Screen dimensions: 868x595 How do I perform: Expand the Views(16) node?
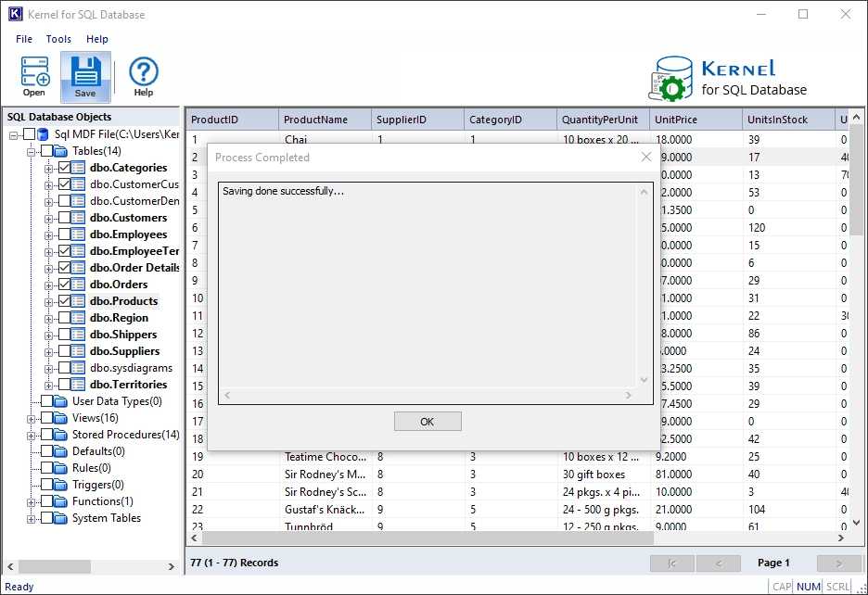pos(31,419)
